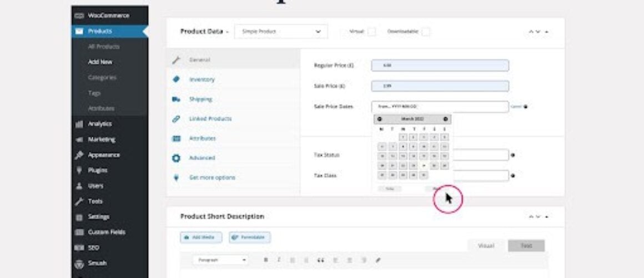Switch editor to Text mode
The height and width of the screenshot is (278, 644).
[x=526, y=246]
